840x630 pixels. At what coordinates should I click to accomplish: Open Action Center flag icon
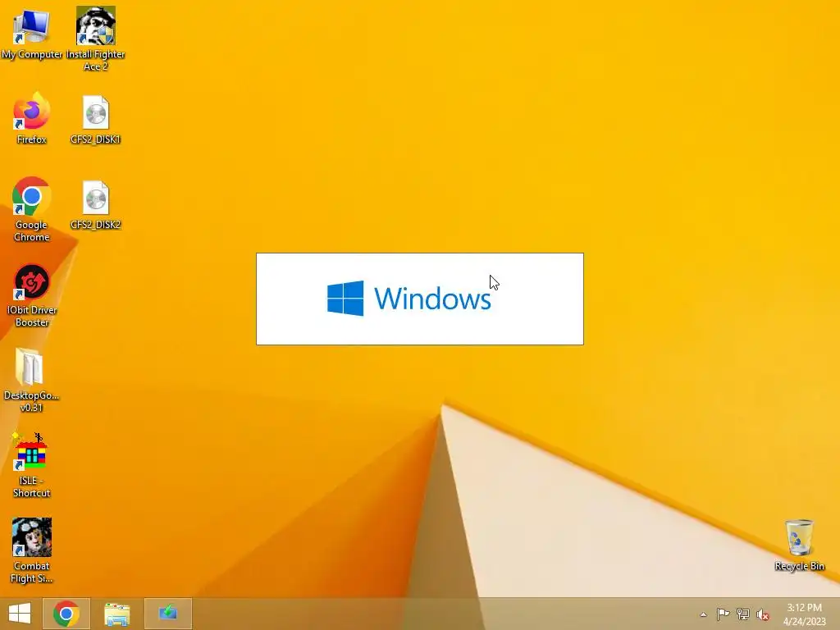tap(723, 614)
